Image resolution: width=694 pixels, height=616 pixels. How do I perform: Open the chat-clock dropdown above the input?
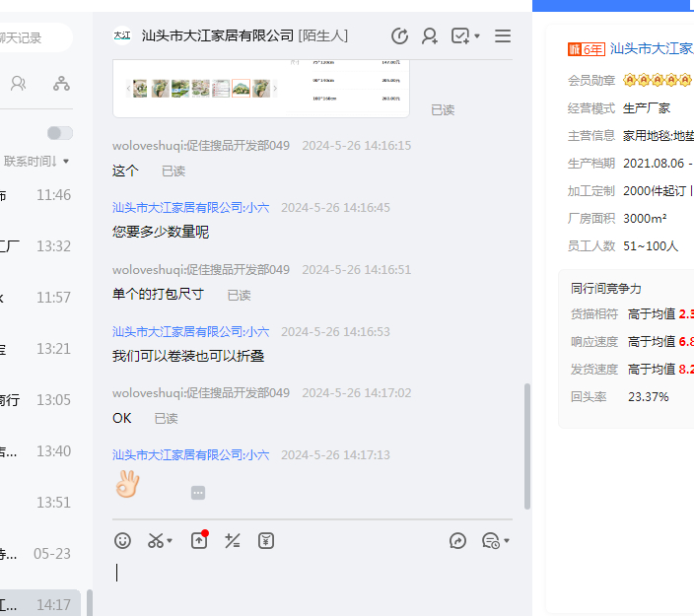pos(495,540)
